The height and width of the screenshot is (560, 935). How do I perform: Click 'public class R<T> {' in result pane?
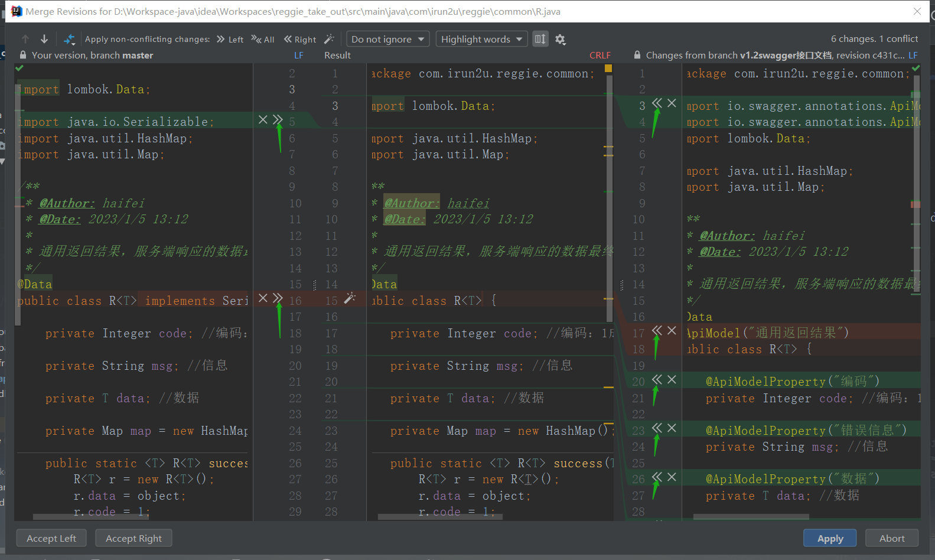point(435,301)
